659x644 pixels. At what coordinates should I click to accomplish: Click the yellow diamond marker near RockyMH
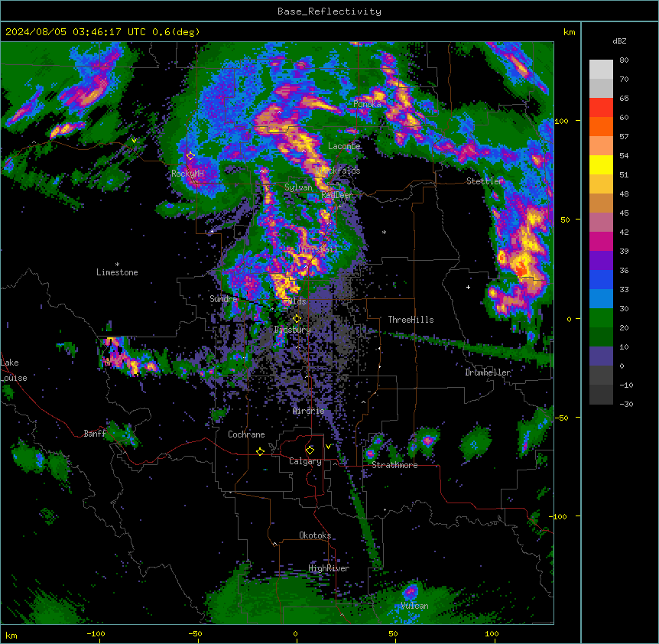coord(190,156)
